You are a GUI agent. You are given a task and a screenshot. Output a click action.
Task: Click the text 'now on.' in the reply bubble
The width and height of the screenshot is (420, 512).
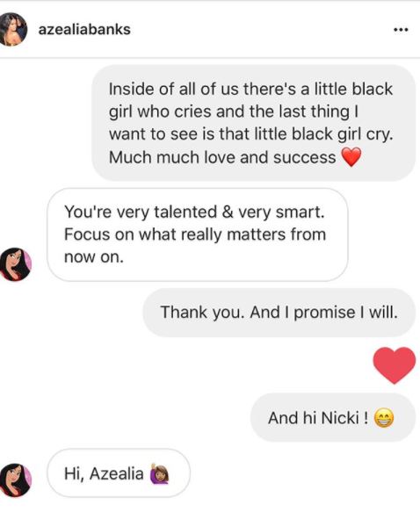pyautogui.click(x=94, y=257)
